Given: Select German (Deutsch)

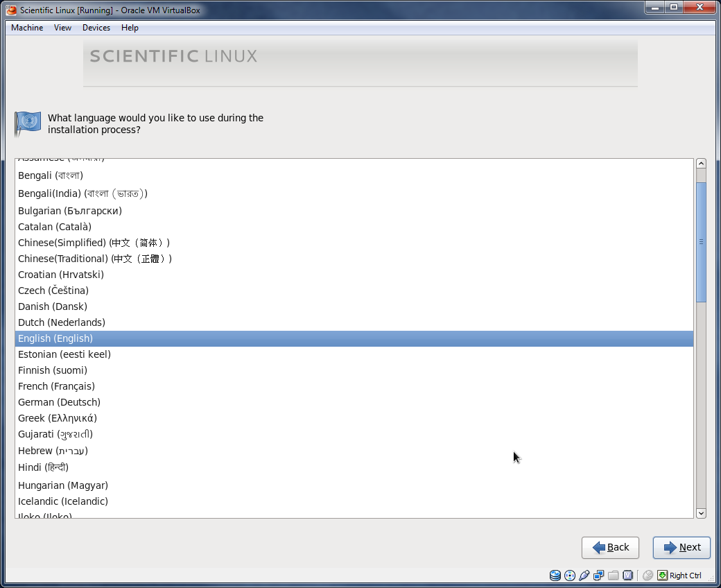Looking at the screenshot, I should coord(354,402).
